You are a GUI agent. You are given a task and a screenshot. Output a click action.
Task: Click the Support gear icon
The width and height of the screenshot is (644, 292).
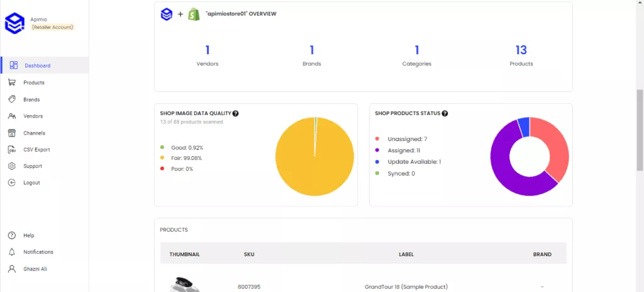(x=11, y=166)
